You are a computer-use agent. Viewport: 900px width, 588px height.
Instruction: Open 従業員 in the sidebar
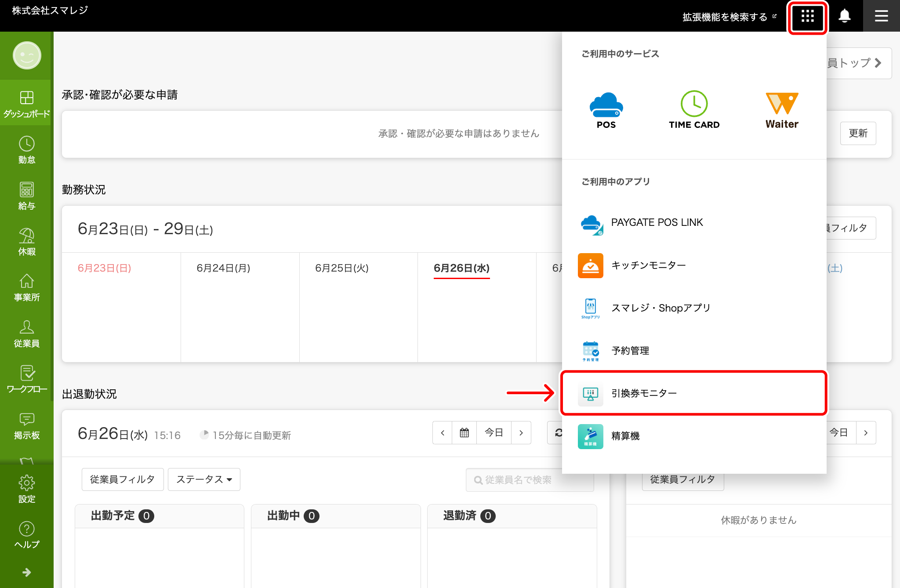27,334
